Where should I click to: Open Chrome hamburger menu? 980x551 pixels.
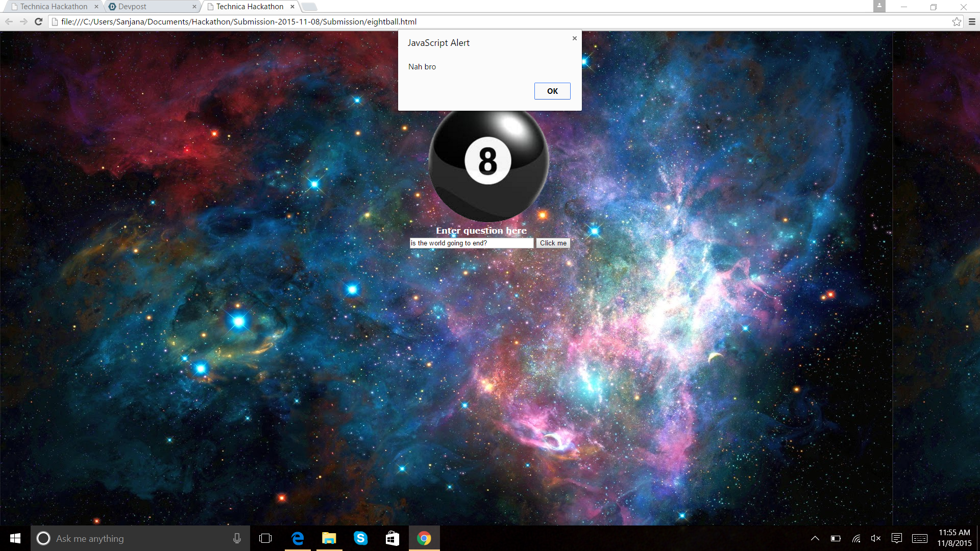point(972,21)
